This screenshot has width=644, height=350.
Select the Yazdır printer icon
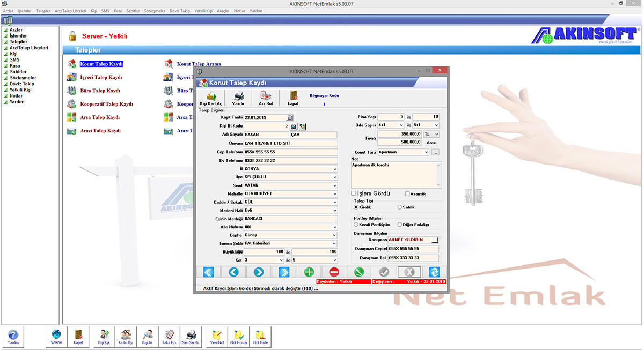pyautogui.click(x=238, y=98)
